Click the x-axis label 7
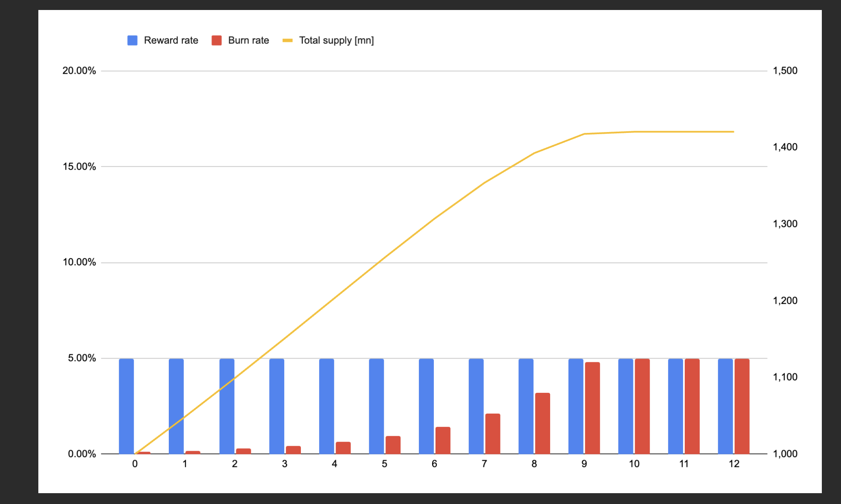The image size is (841, 504). pyautogui.click(x=484, y=464)
